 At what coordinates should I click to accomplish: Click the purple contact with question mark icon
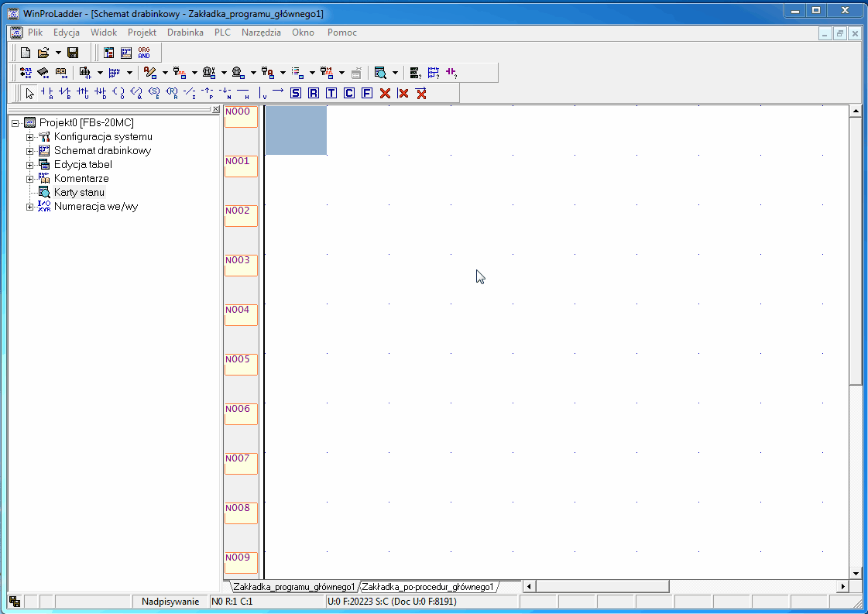click(x=451, y=73)
